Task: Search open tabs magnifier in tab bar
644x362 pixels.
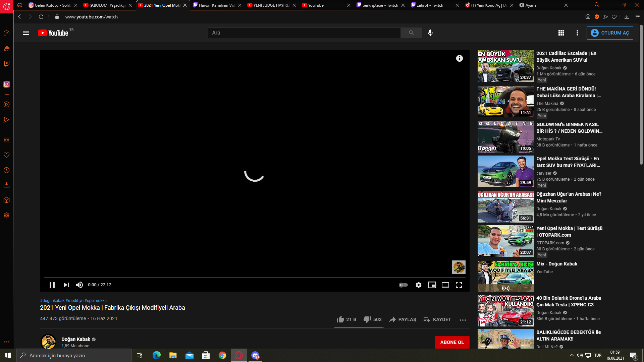Action: point(597,5)
